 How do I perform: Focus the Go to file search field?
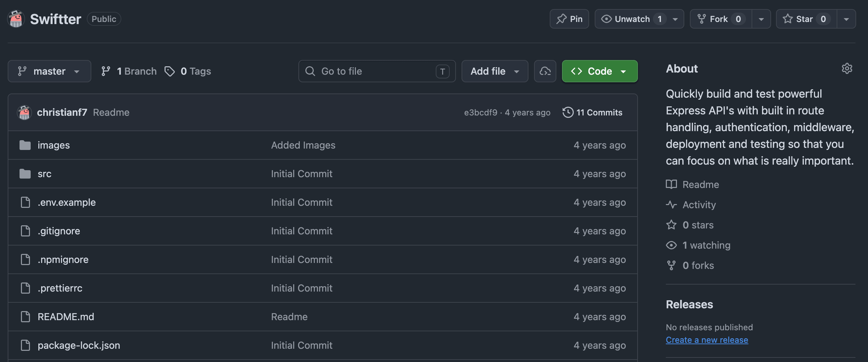(x=377, y=71)
